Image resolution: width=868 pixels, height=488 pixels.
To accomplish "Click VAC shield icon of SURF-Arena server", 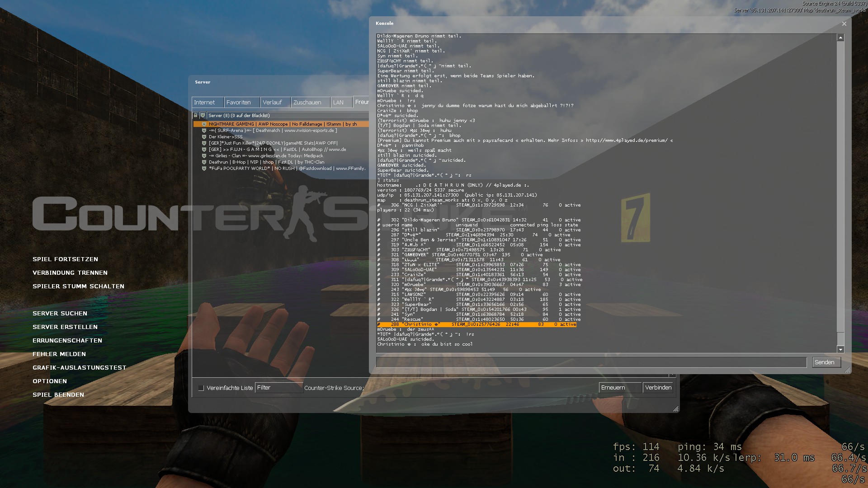I will [204, 131].
